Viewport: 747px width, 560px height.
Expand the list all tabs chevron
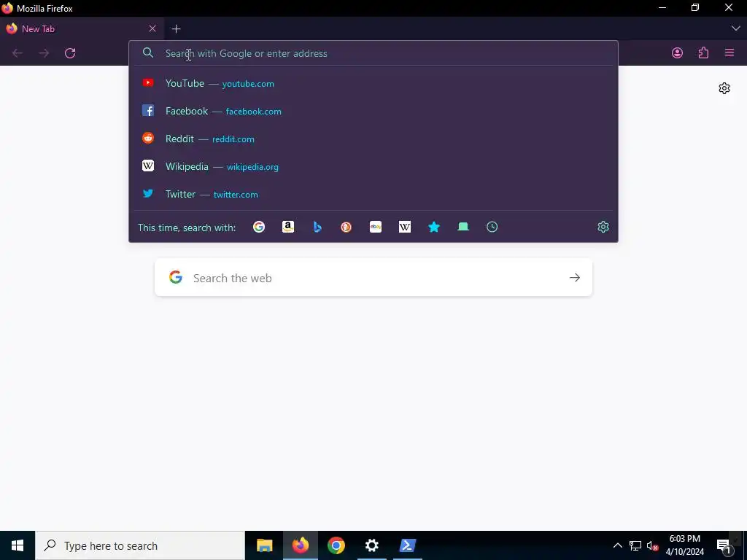(x=735, y=28)
